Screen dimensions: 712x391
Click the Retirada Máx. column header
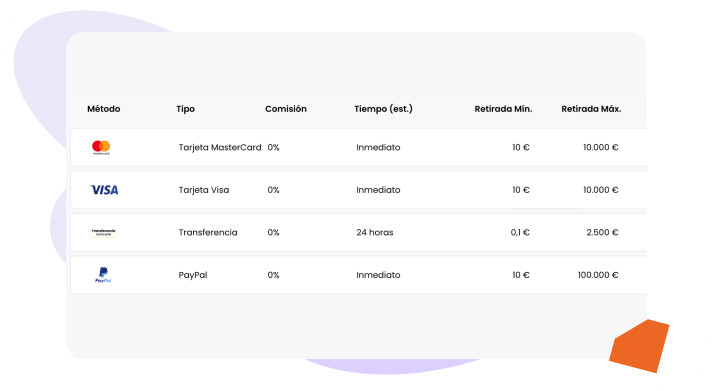coord(591,109)
